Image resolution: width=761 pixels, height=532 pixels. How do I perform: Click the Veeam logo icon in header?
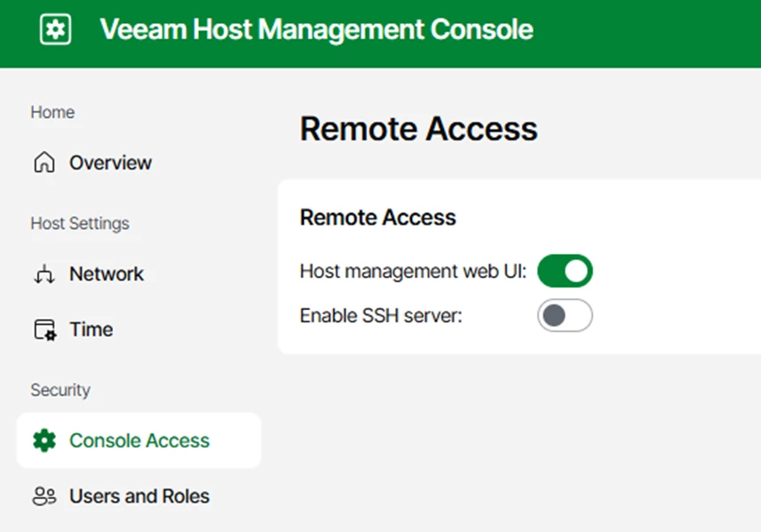coord(55,29)
